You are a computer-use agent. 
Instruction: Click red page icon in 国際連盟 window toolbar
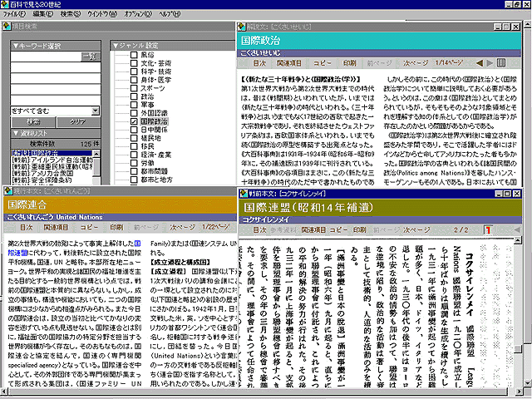point(490,229)
